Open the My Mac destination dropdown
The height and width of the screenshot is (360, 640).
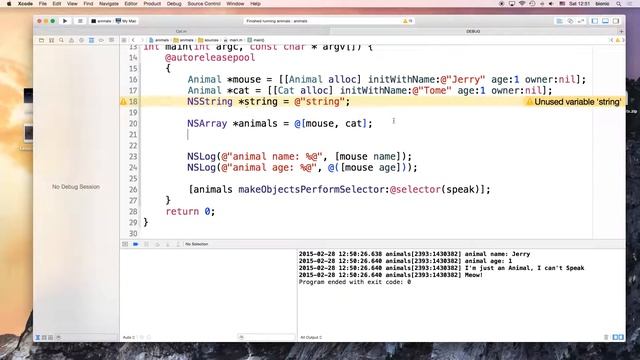tap(126, 21)
